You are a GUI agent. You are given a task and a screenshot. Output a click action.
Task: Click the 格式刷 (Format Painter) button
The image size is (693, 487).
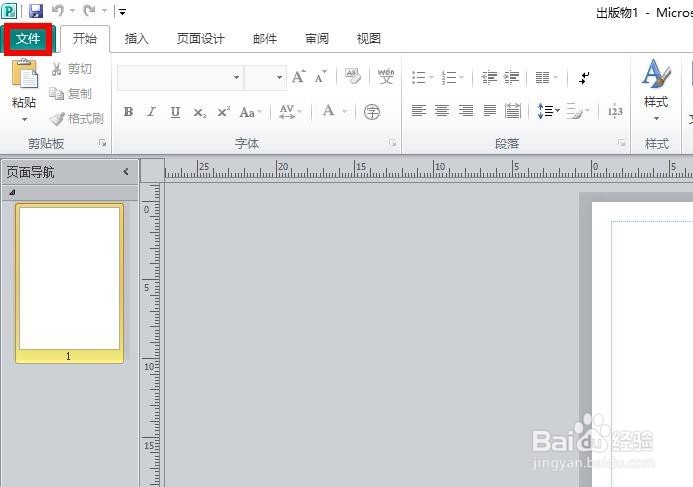[76, 118]
